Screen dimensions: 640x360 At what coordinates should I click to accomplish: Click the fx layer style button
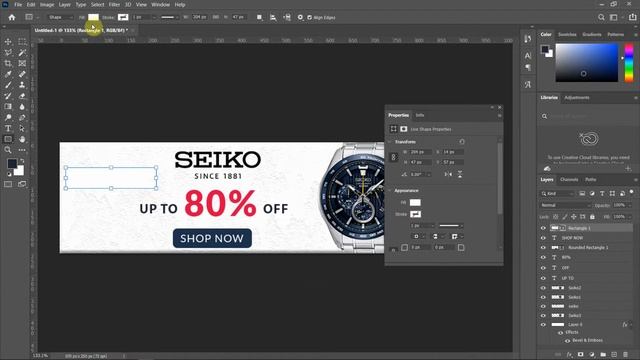569,354
